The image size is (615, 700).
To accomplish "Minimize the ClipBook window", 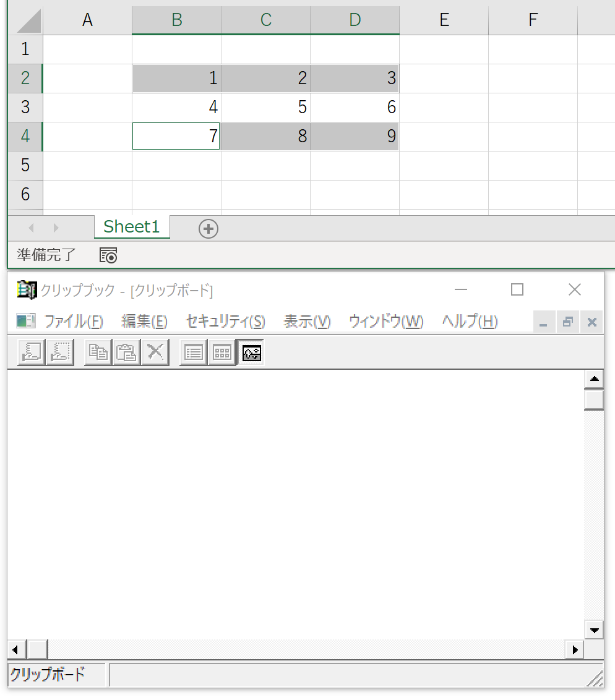I will pos(461,290).
